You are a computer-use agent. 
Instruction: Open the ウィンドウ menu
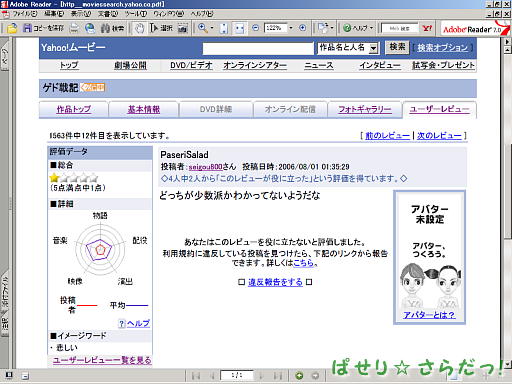168,14
